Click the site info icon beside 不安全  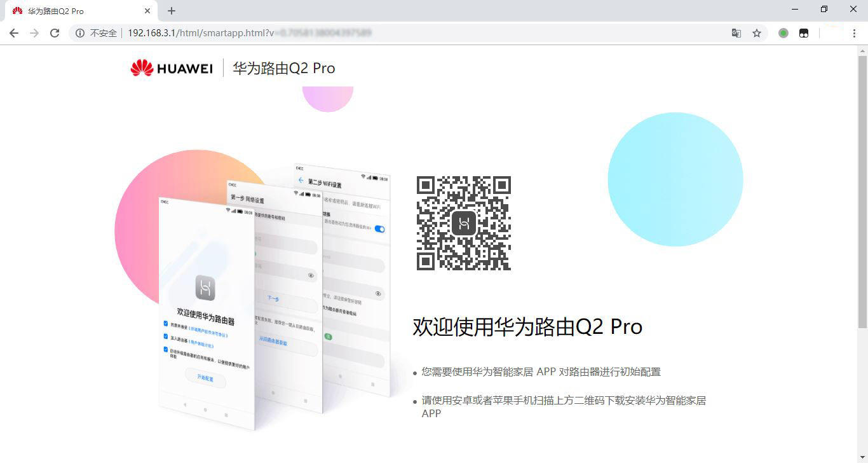tap(80, 33)
